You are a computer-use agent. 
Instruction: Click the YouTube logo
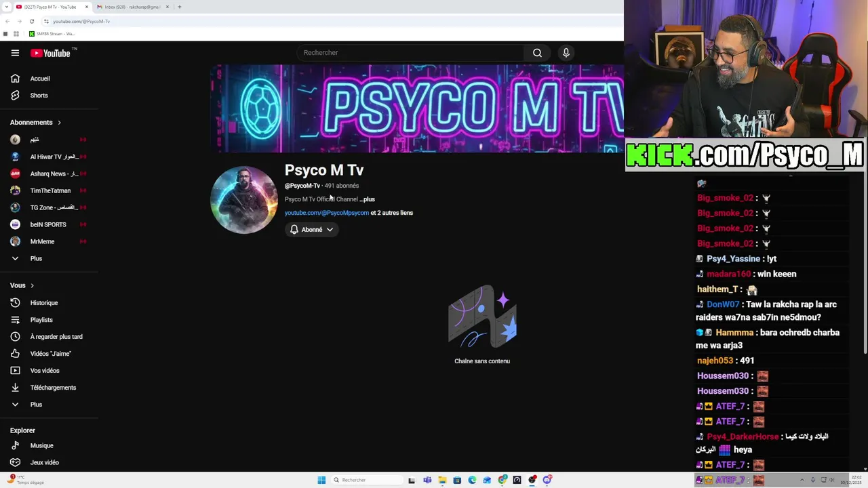click(51, 53)
